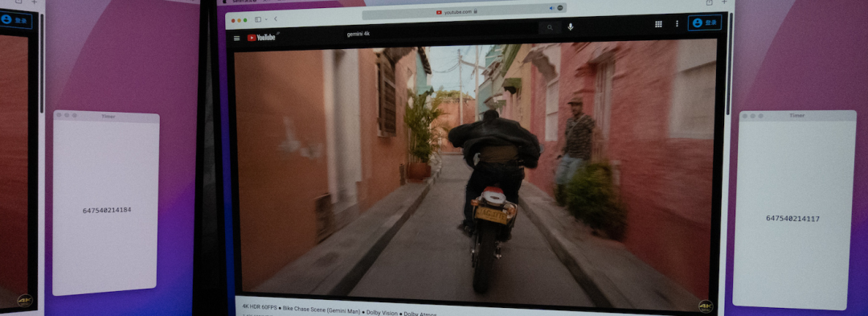Maximize the center Safari window with the green button
This screenshot has width=868, height=316.
[x=245, y=20]
